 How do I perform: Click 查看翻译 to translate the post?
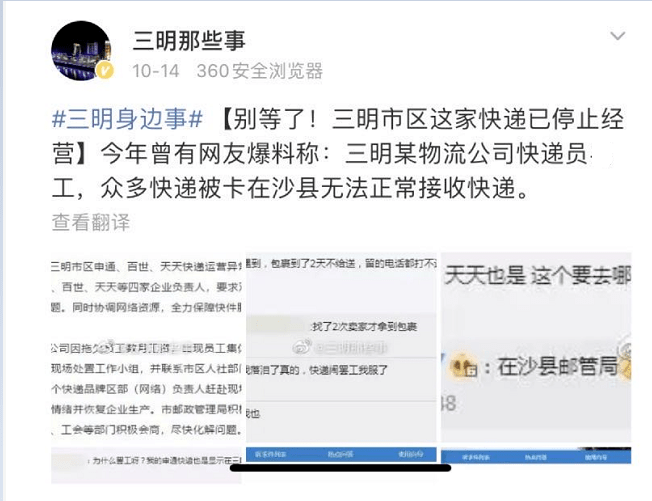click(91, 222)
